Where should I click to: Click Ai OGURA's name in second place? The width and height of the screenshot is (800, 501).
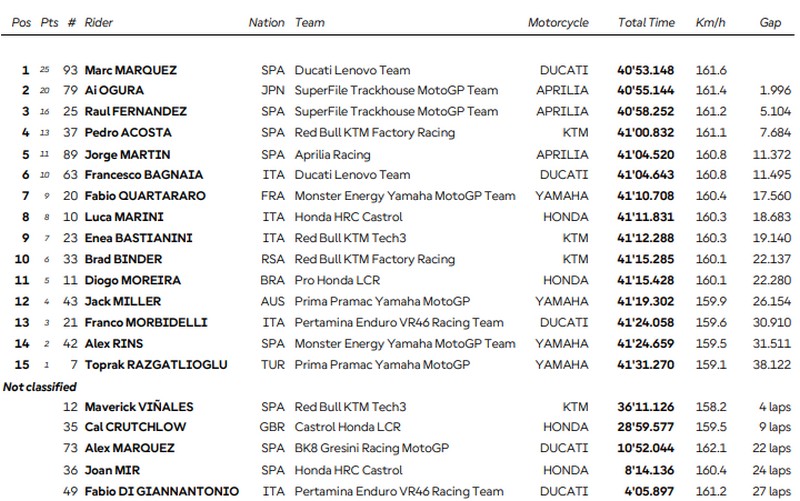pyautogui.click(x=114, y=90)
